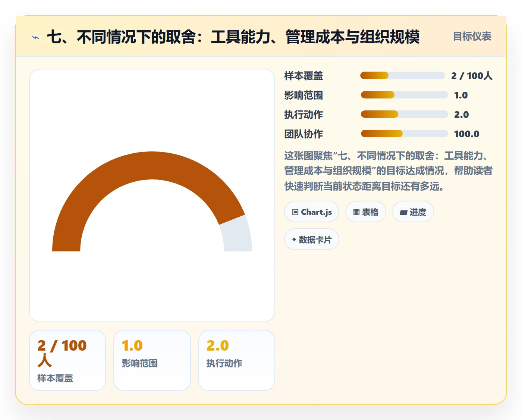Click the grid icon in the 表格 chip

coord(356,212)
